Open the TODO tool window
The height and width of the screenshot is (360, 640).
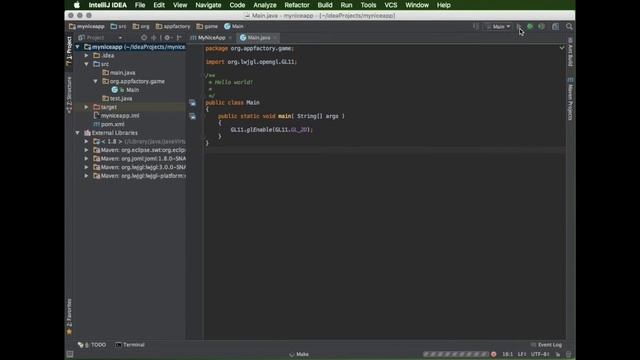[92, 345]
